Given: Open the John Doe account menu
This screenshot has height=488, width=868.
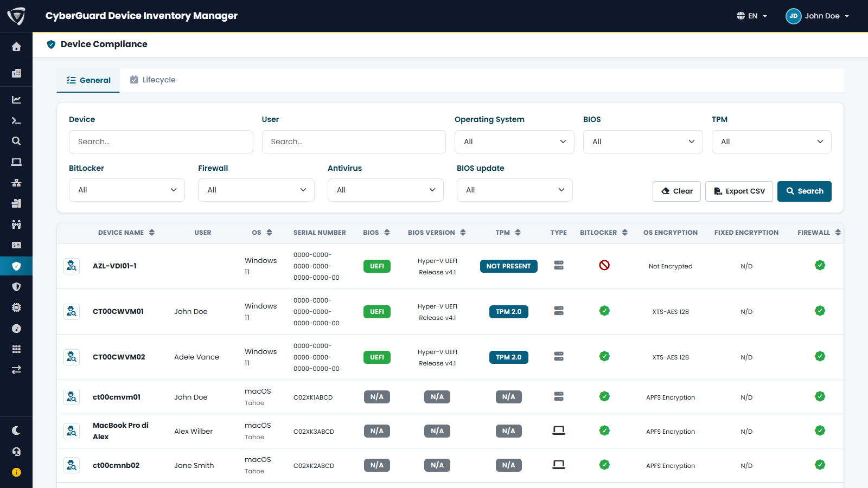Looking at the screenshot, I should click(818, 16).
